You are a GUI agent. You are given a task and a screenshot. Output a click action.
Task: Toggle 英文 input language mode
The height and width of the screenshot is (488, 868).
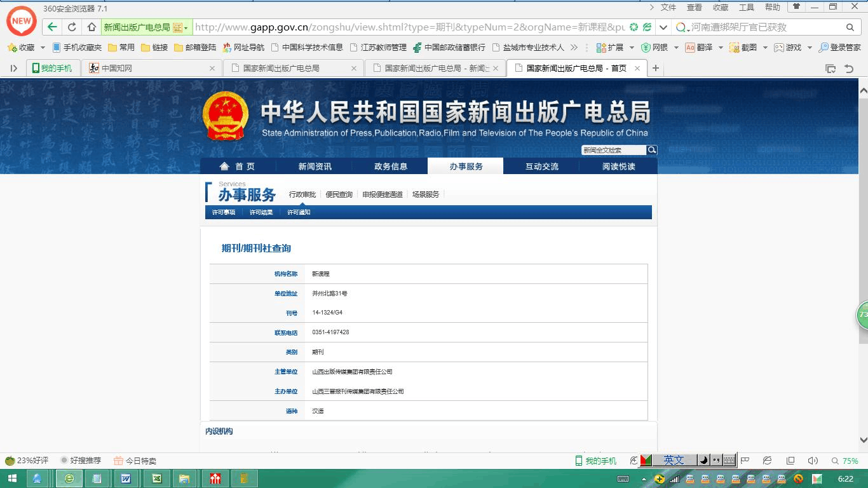pos(674,460)
